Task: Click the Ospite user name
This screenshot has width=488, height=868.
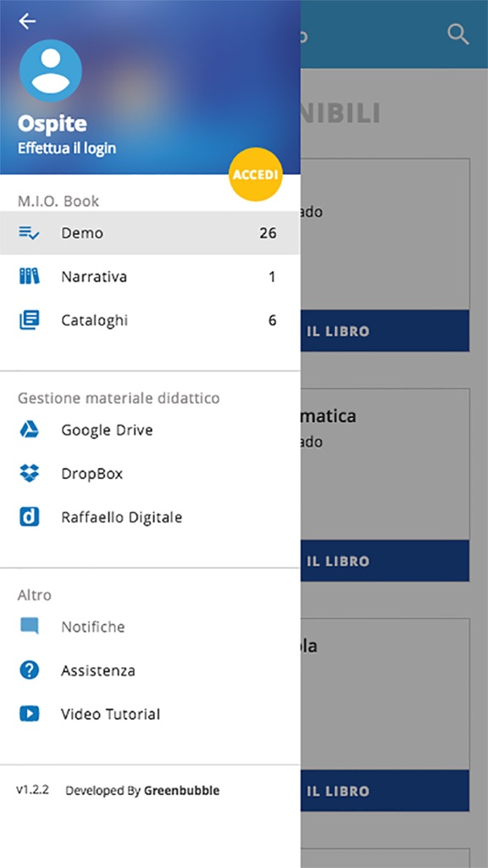Action: click(x=52, y=124)
